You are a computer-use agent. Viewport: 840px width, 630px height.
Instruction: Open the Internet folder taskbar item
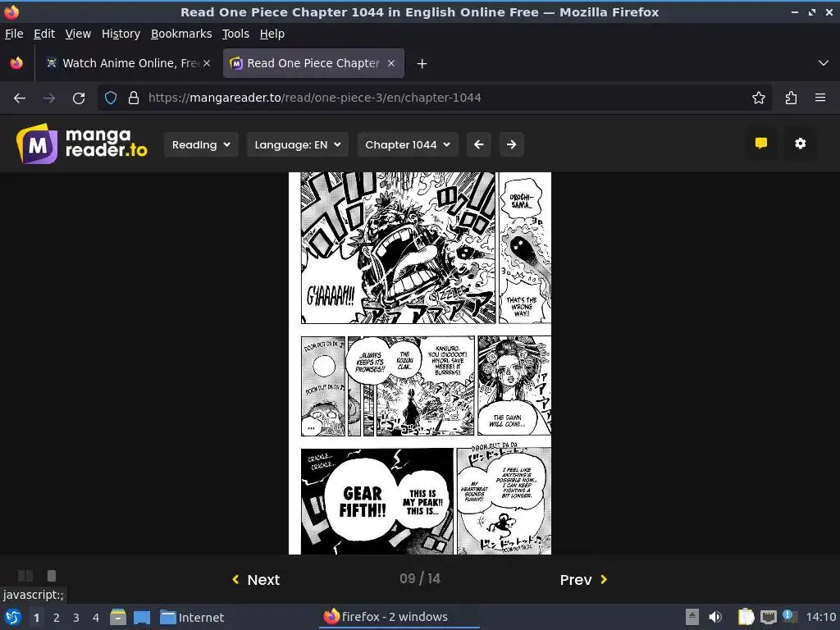coord(192,617)
